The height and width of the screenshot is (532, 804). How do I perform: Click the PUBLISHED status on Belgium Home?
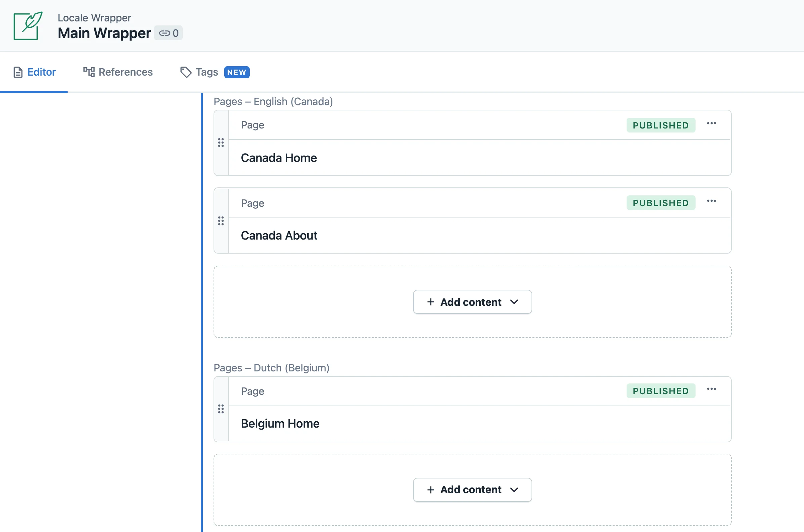tap(660, 391)
